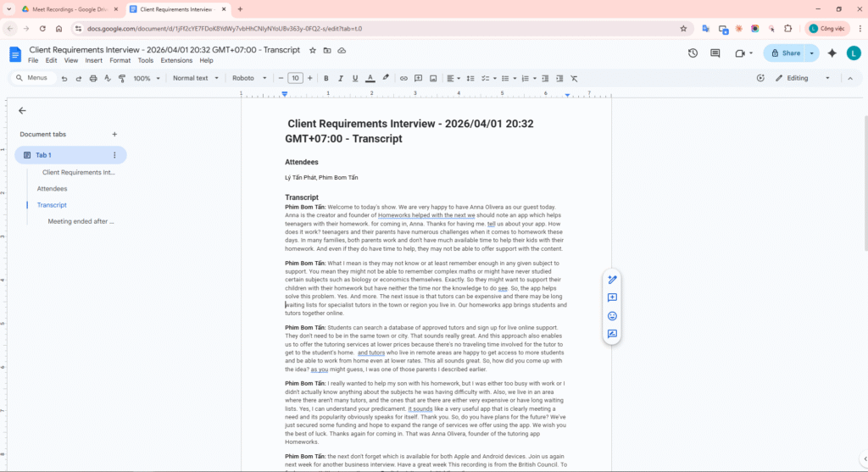This screenshot has width=868, height=472.
Task: Jump to Attendees heading in outline
Action: 52,188
